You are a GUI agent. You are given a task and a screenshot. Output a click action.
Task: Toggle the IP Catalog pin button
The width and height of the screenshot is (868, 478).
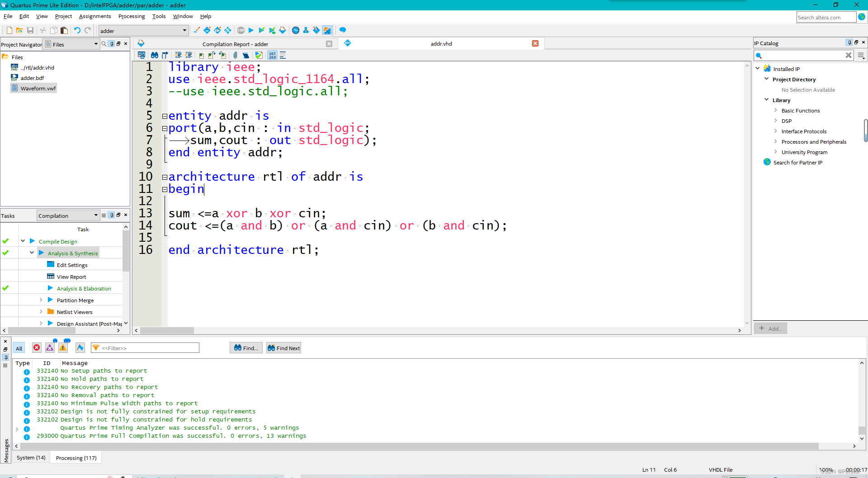point(849,42)
